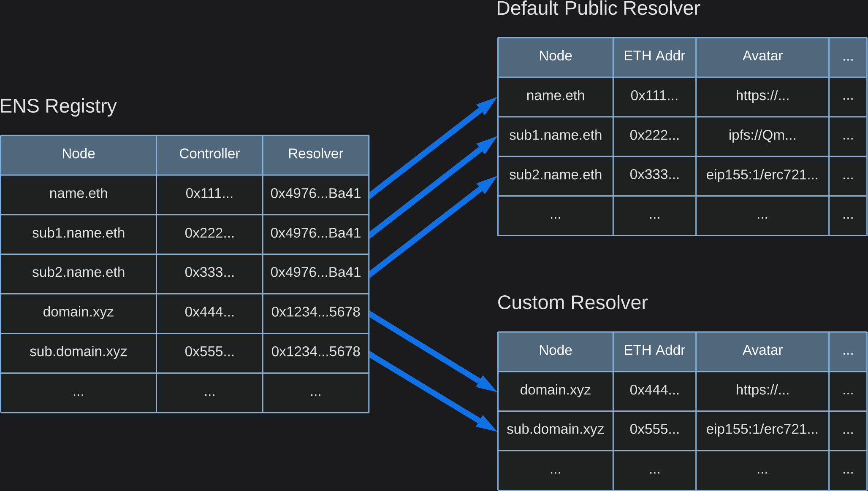Click the ipfs://Qm... avatar cell
This screenshot has width=868, height=491.
762,135
